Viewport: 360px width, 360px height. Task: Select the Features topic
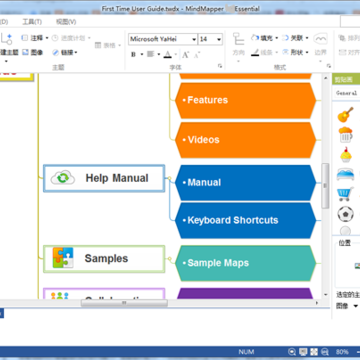coord(246,100)
